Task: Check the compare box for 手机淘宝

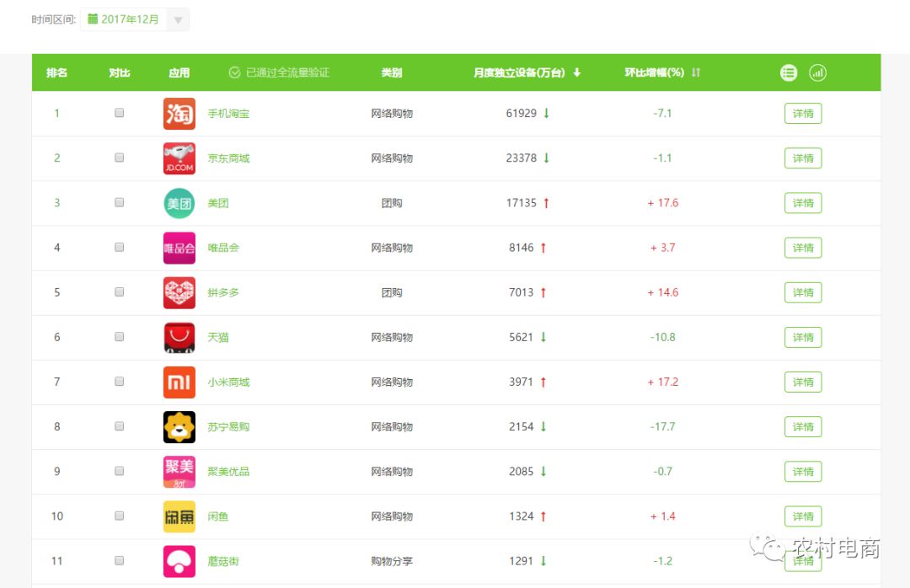Action: point(120,113)
